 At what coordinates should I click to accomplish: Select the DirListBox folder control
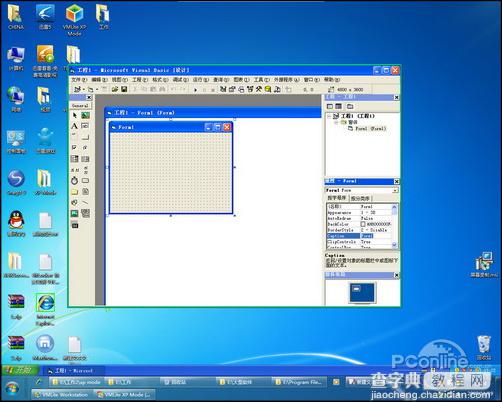coord(75,192)
